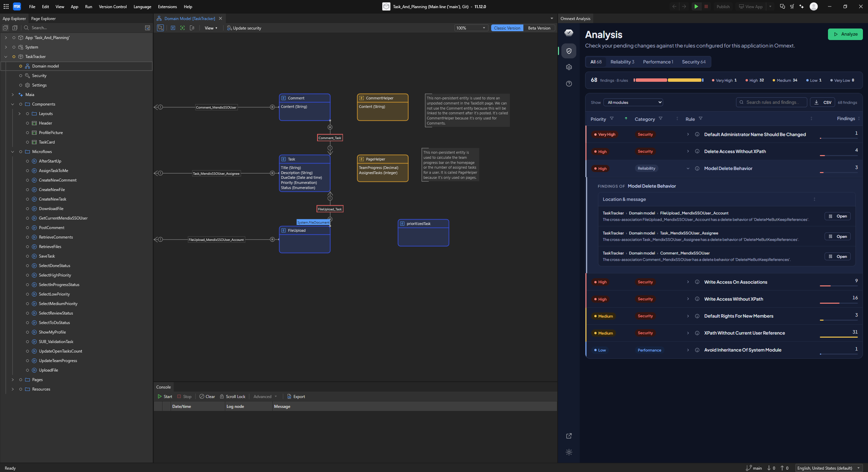Open the Version Control menu
868x472 pixels.
[113, 7]
